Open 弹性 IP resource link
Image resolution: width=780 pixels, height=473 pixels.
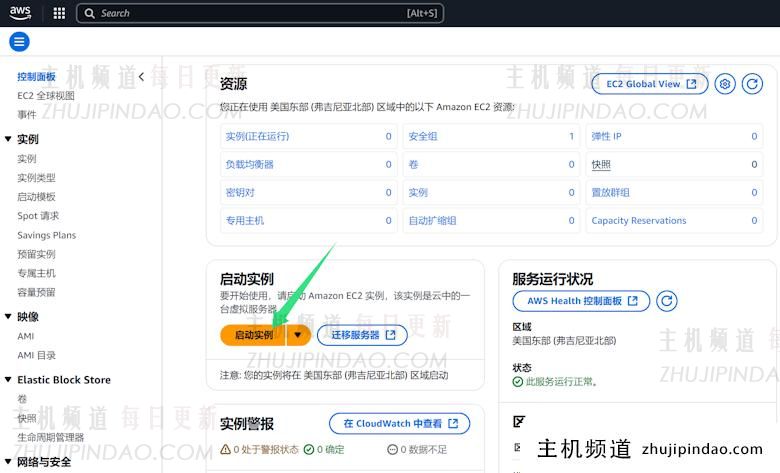point(606,136)
